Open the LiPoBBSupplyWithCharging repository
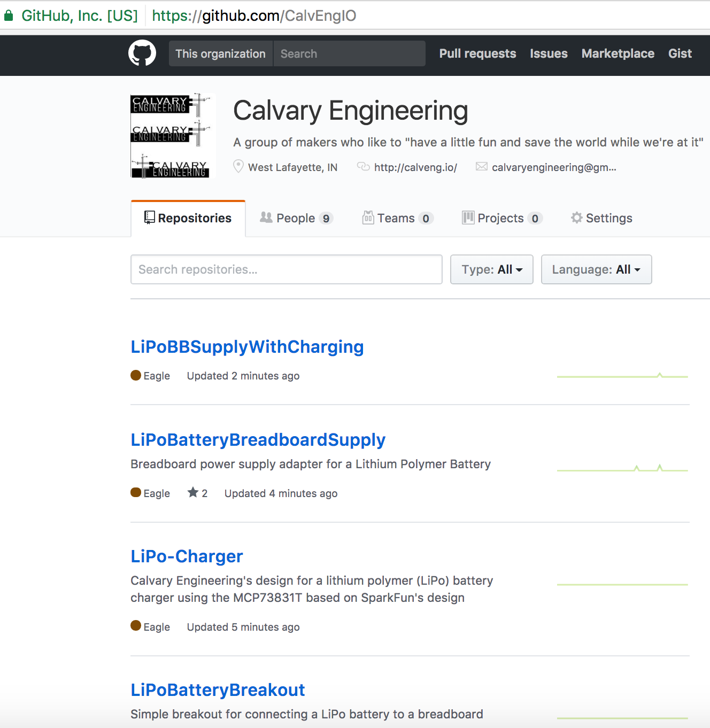Image resolution: width=710 pixels, height=728 pixels. point(247,347)
